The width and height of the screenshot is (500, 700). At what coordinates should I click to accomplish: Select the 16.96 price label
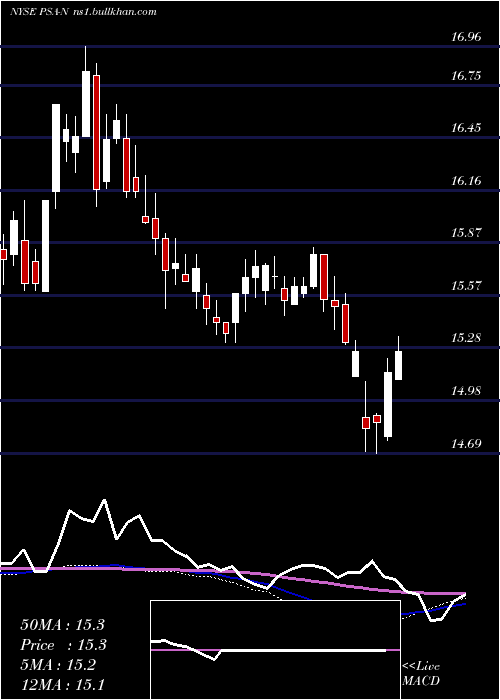click(x=466, y=37)
